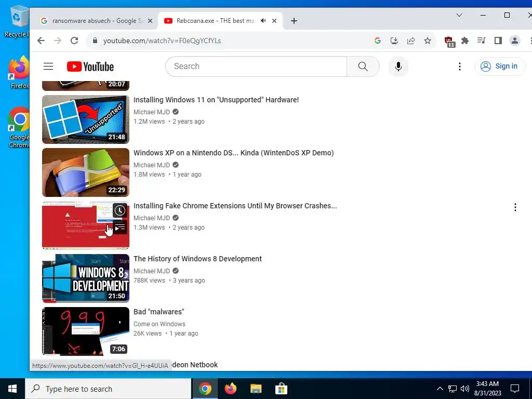
Task: Launch Firefox from the taskbar
Action: 230,389
